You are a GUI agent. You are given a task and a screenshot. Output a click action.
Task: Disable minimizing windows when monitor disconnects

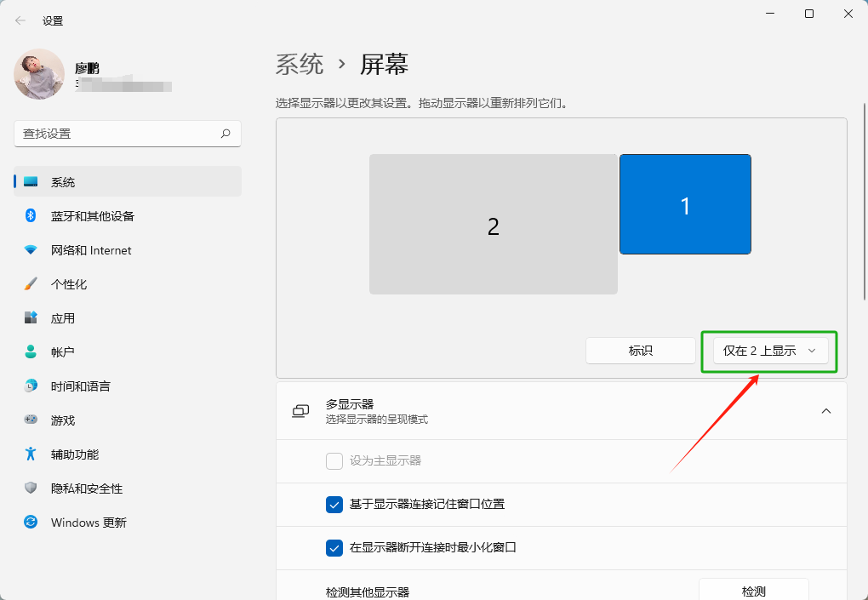[334, 547]
